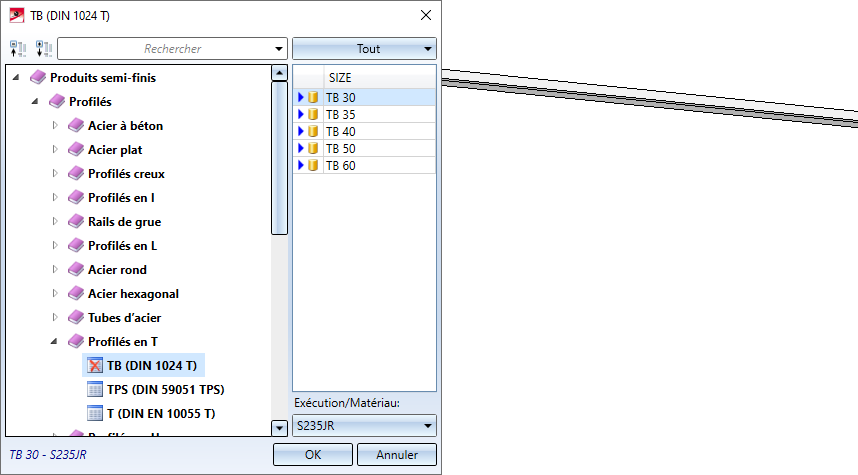
Task: Click the Profilés en I book icon
Action: [x=76, y=198]
